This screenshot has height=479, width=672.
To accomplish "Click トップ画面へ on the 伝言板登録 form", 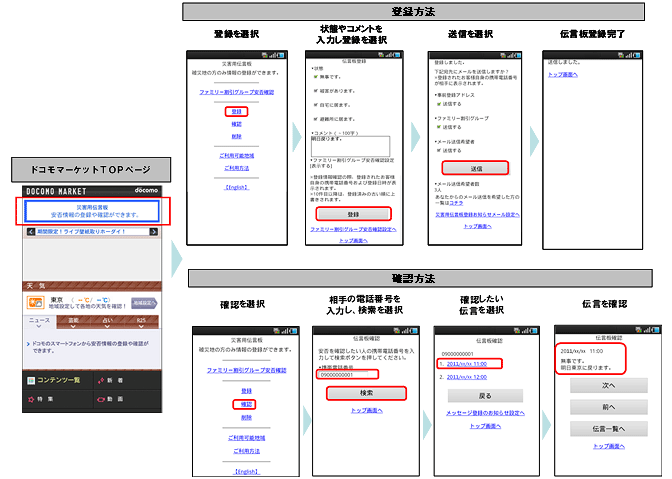I will pyautogui.click(x=353, y=241).
